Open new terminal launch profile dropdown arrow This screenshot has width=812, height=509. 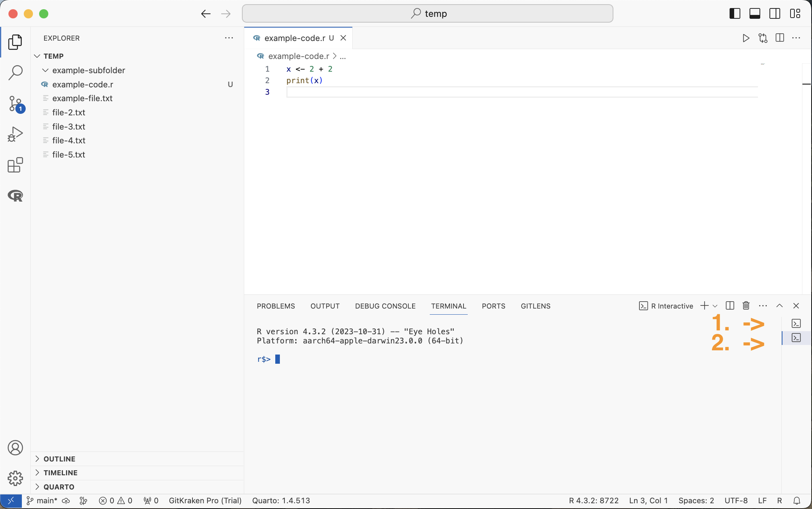(715, 306)
